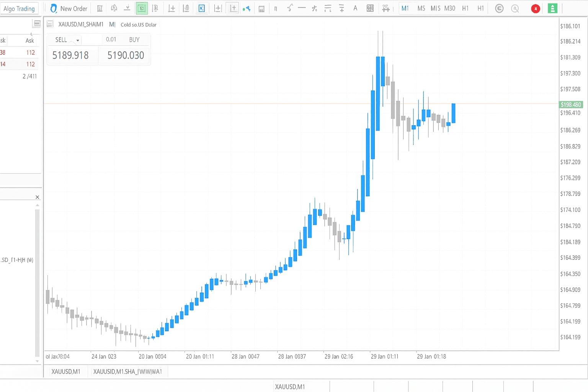Click the download arrow toolbar icon
This screenshot has width=588, height=392.
(127, 8)
